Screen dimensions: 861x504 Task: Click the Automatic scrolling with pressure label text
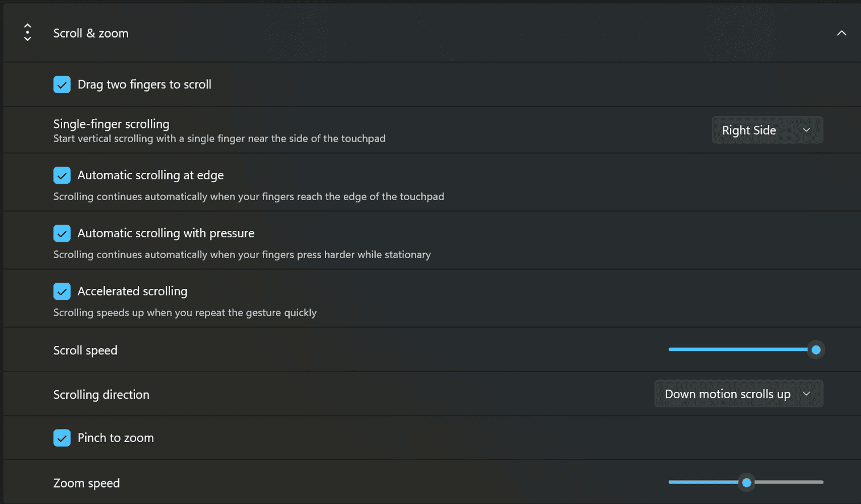point(166,233)
